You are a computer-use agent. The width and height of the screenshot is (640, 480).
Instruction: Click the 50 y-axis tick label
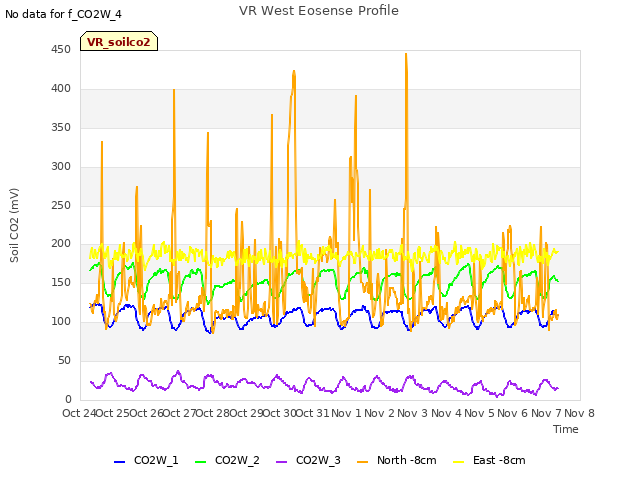tap(64, 360)
